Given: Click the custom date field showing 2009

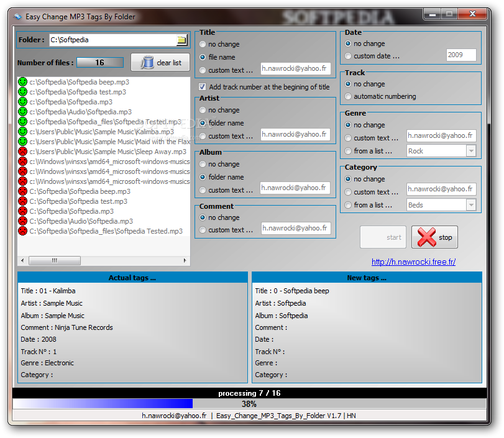Looking at the screenshot, I should [x=461, y=55].
